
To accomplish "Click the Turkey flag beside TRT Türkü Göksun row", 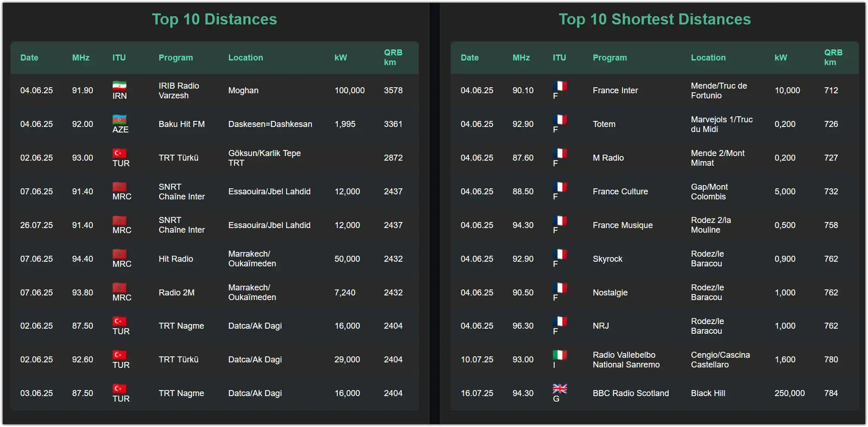I will (119, 153).
